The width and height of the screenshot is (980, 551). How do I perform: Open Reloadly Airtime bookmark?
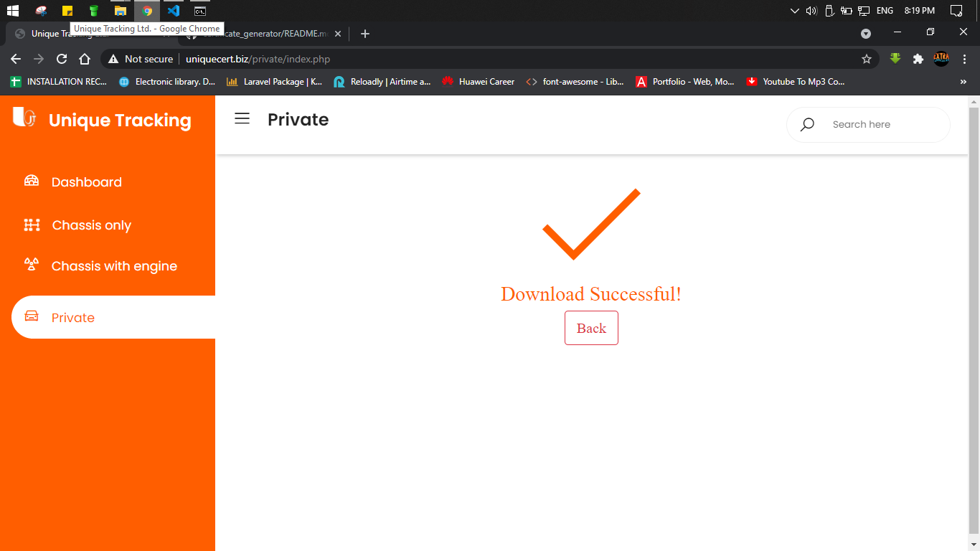(x=382, y=82)
